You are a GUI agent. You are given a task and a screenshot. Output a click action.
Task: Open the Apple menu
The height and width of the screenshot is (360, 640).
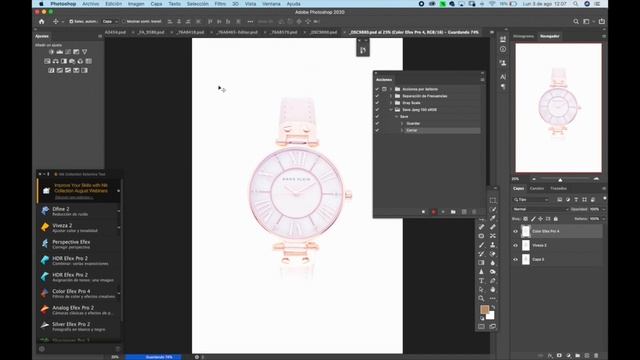click(41, 4)
